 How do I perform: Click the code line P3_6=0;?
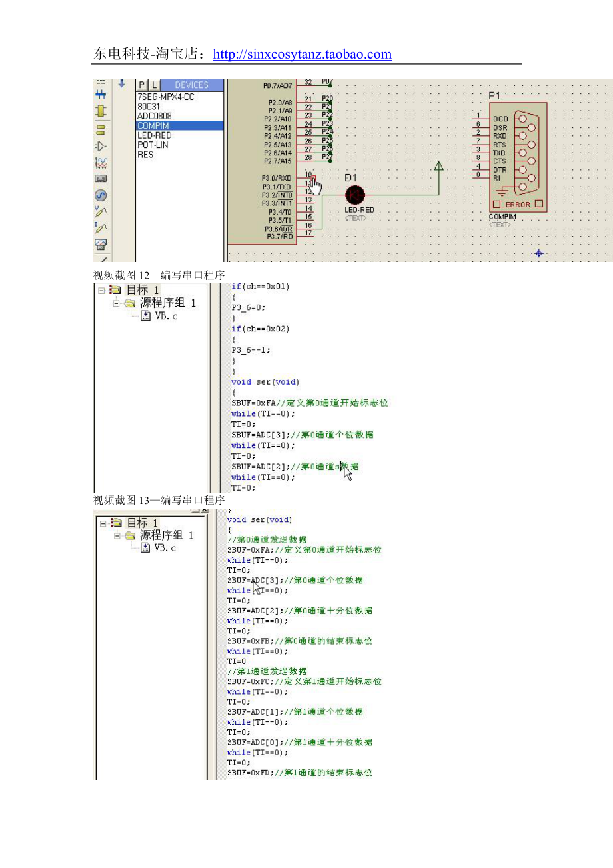pyautogui.click(x=248, y=307)
